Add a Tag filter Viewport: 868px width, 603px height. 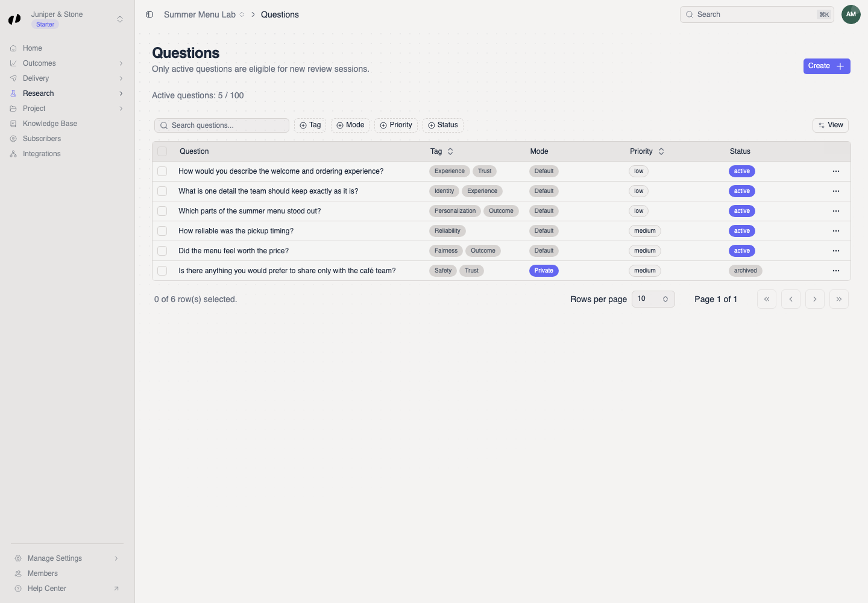[x=310, y=125]
